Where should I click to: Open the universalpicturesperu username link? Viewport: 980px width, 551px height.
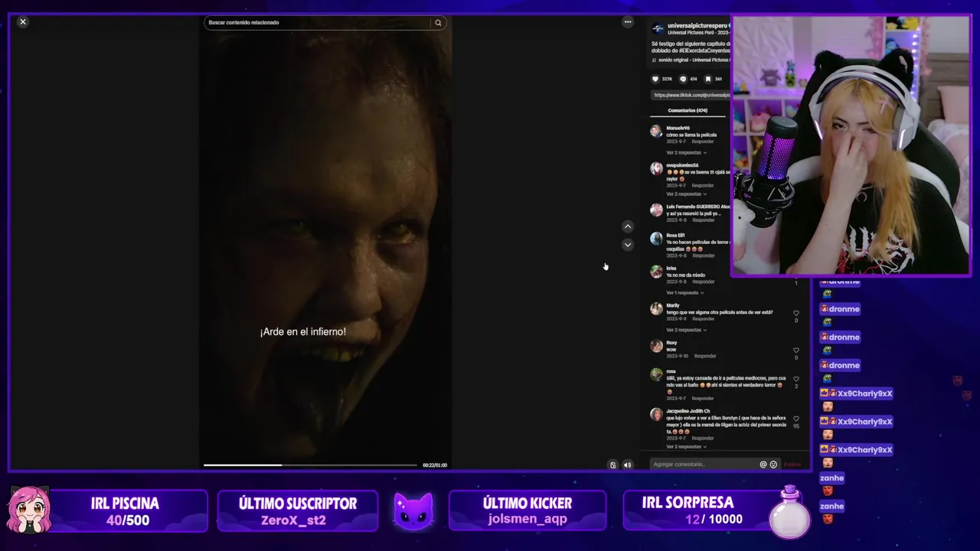[x=698, y=26]
